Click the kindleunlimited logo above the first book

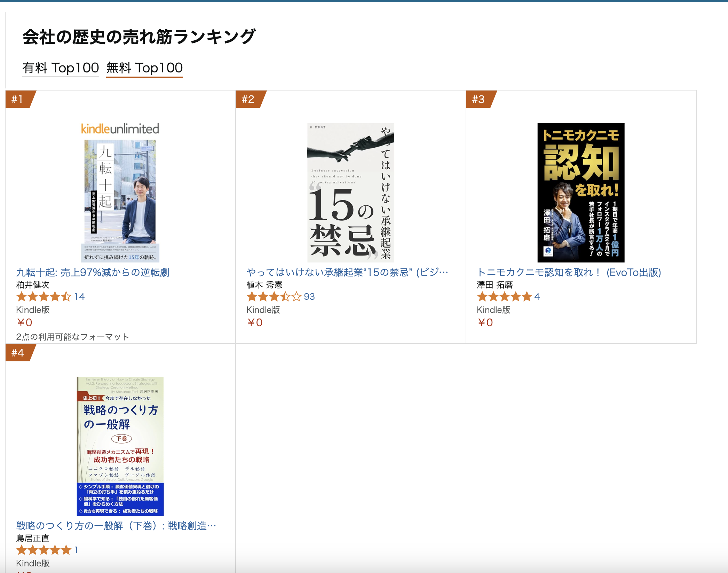[120, 129]
